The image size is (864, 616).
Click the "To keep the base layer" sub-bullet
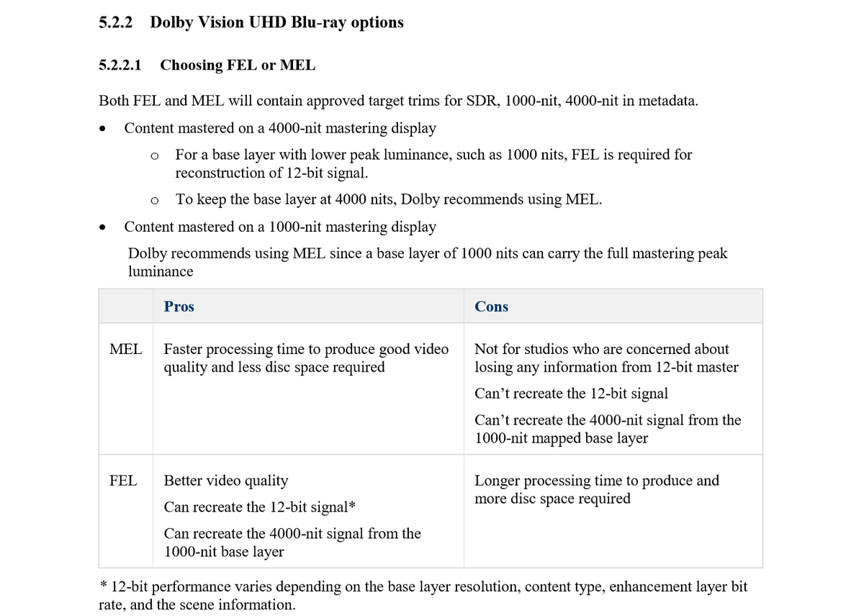click(x=388, y=199)
